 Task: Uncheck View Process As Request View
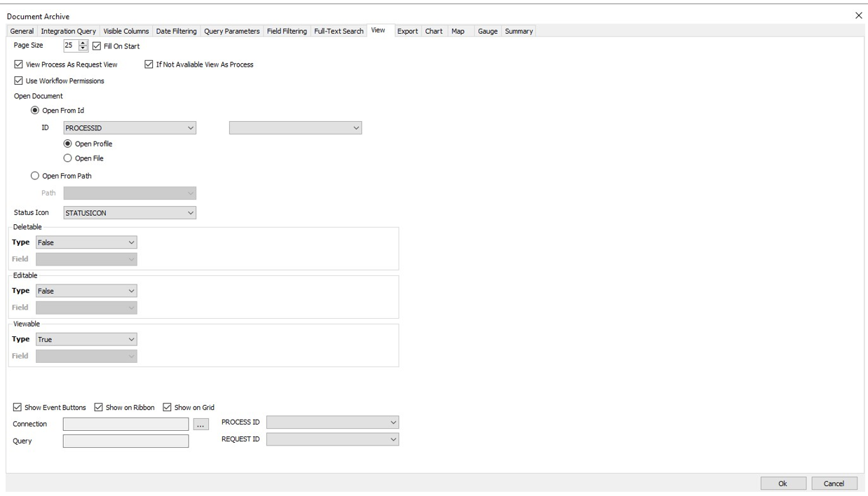(18, 64)
